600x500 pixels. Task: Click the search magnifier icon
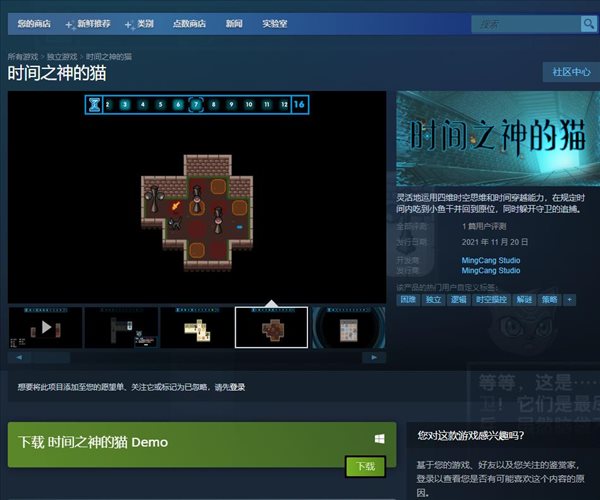tap(588, 24)
